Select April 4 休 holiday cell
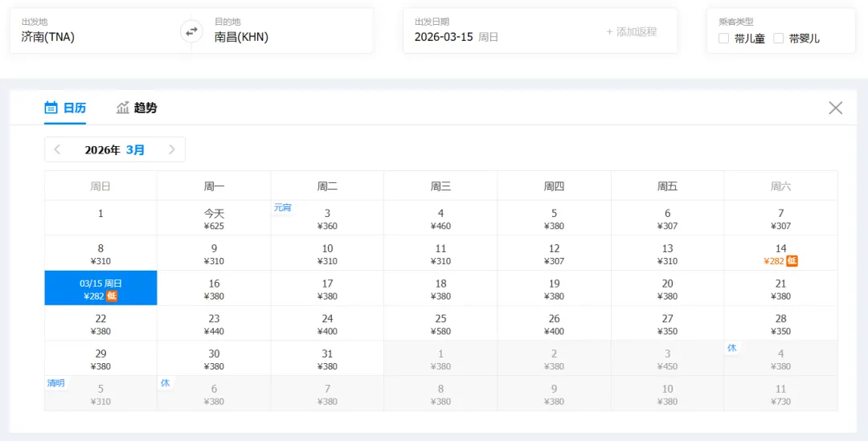The image size is (868, 441). [x=780, y=358]
